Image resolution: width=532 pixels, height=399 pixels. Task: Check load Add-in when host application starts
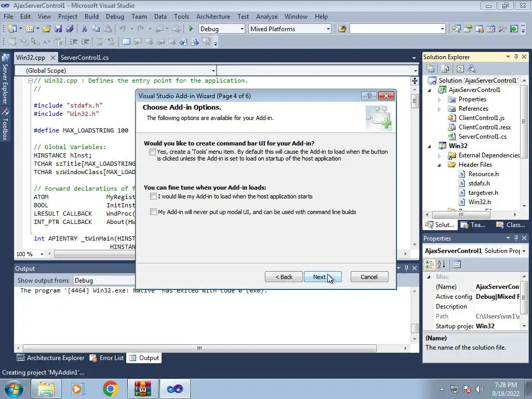pyautogui.click(x=153, y=196)
